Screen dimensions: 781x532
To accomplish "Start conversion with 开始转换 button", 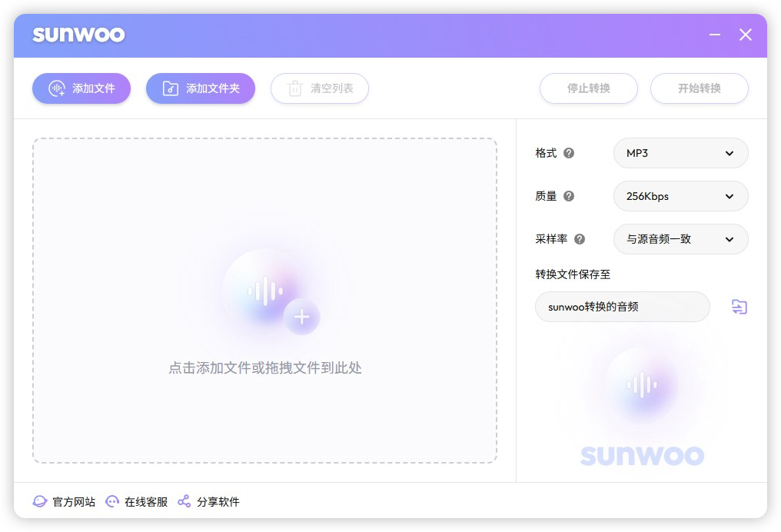I will pos(700,88).
